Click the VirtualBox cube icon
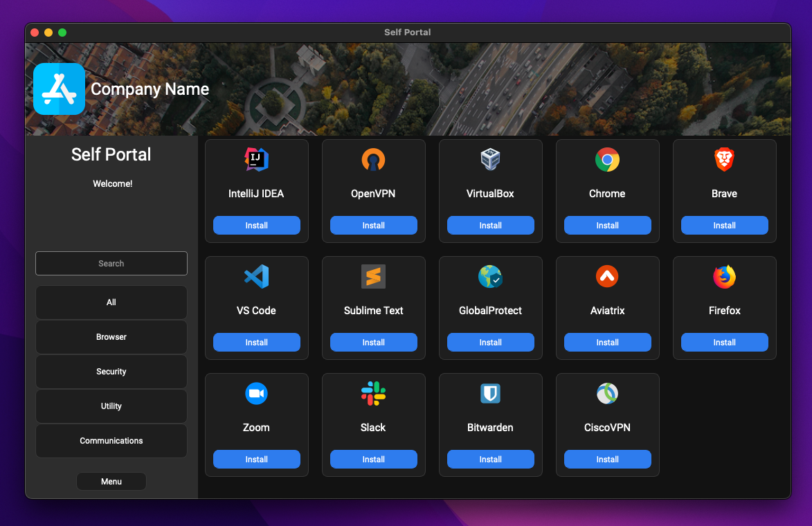The image size is (812, 526). (x=490, y=159)
